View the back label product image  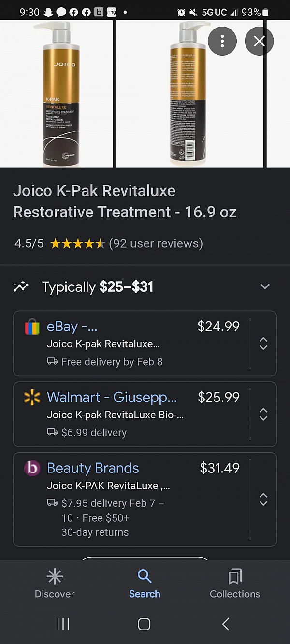pos(189,94)
